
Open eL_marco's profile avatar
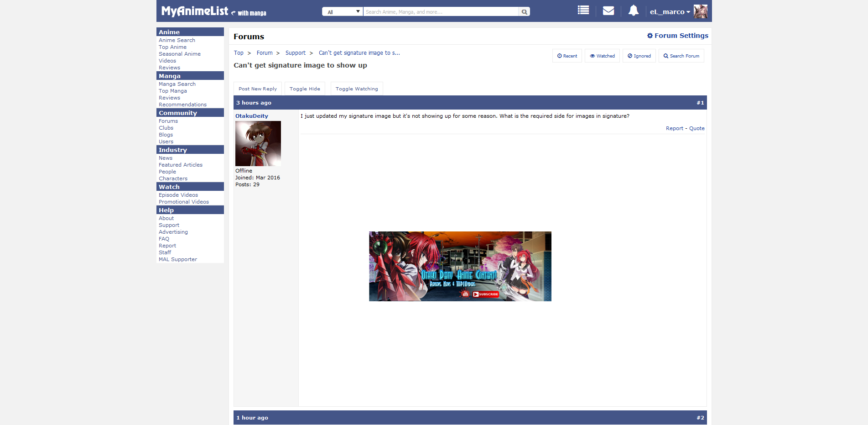pyautogui.click(x=700, y=11)
